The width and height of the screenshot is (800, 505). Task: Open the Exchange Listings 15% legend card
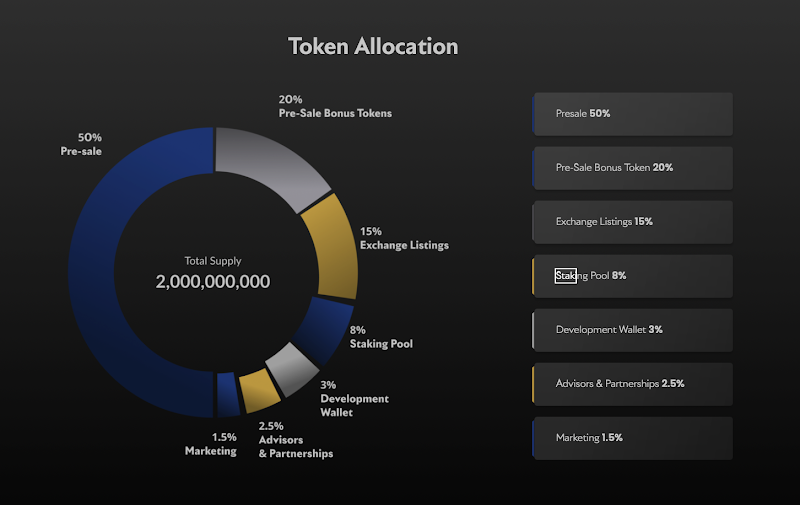click(632, 222)
